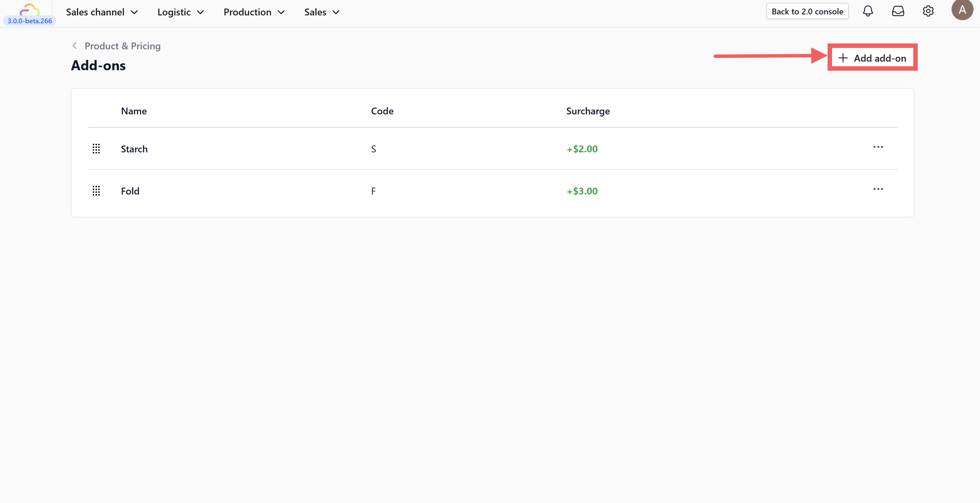Go to the Product & Pricing breadcrumb link
The width and height of the screenshot is (980, 503).
tap(123, 46)
